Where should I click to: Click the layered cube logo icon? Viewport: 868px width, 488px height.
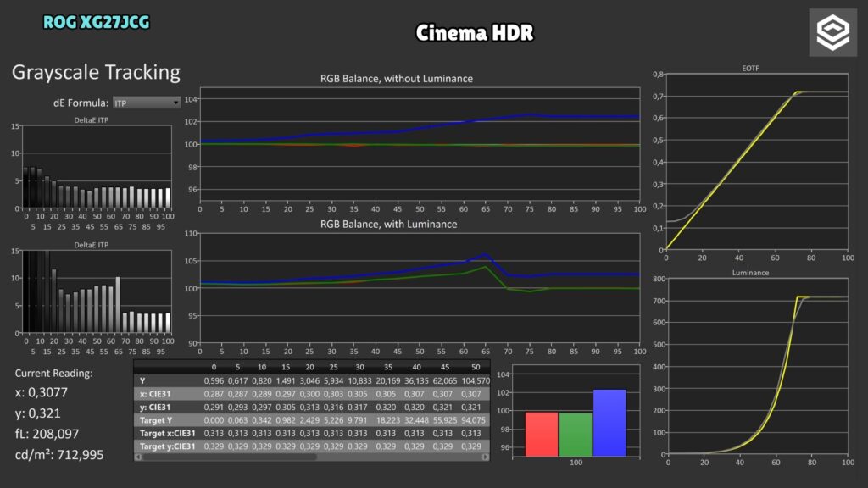(832, 33)
